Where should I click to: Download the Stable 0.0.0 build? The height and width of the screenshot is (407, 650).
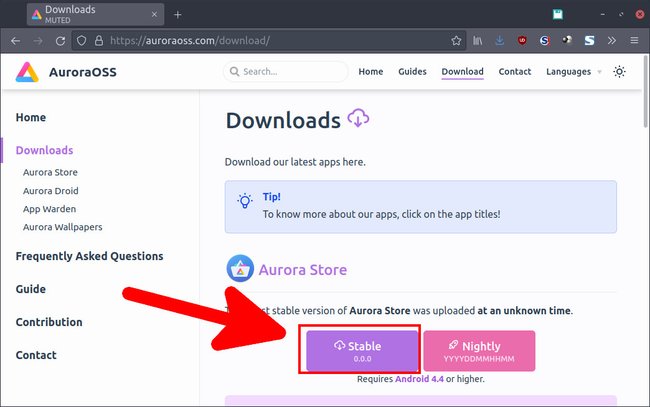click(362, 351)
